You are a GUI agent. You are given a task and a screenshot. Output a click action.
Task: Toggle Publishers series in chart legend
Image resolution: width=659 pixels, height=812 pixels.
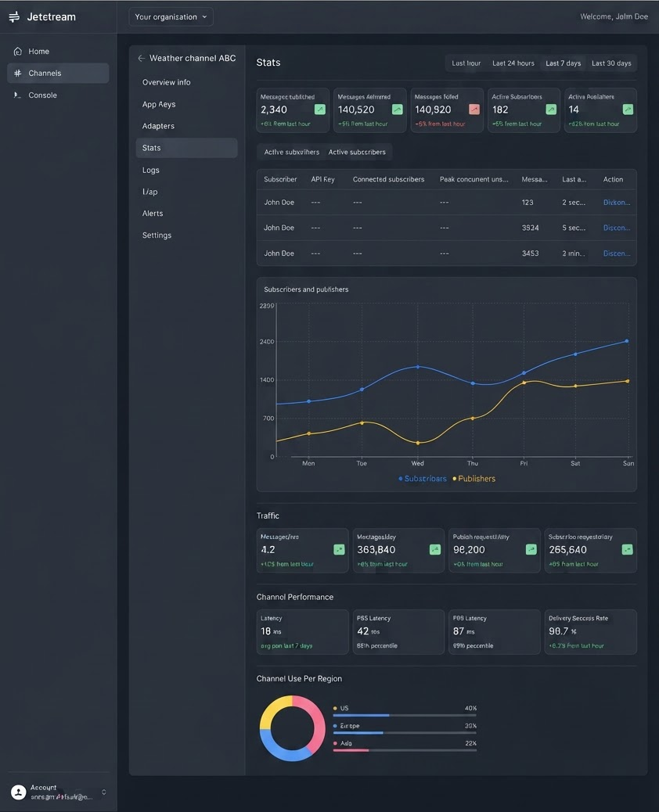point(474,479)
